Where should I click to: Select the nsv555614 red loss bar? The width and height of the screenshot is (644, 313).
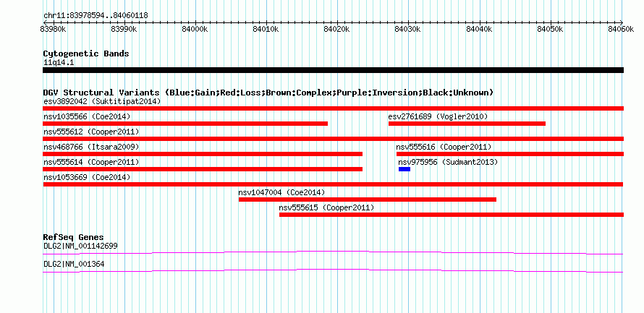(x=203, y=169)
